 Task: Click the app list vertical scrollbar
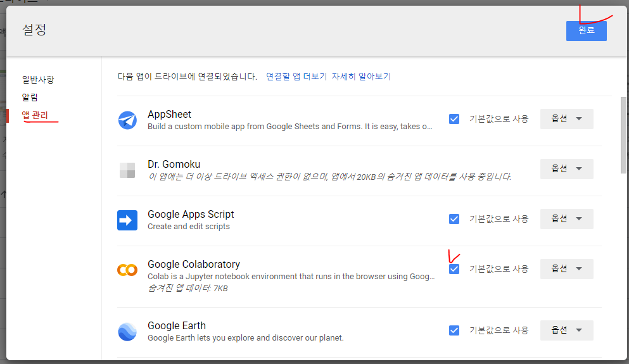pyautogui.click(x=623, y=135)
